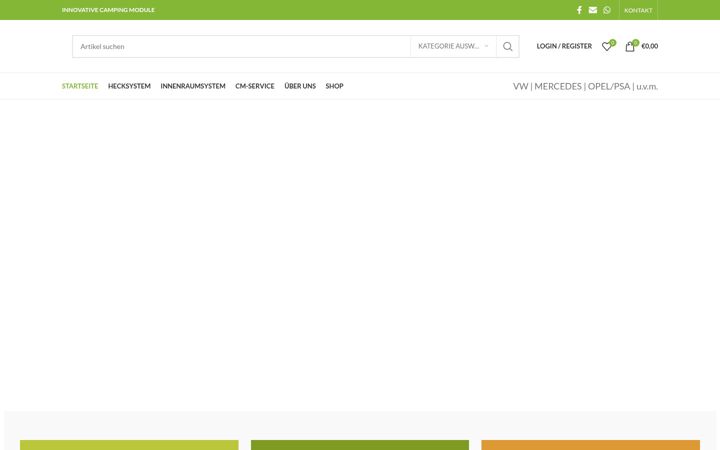Viewport: 720px width, 450px height.
Task: Open the HECKSYSTEM menu item
Action: coord(129,86)
